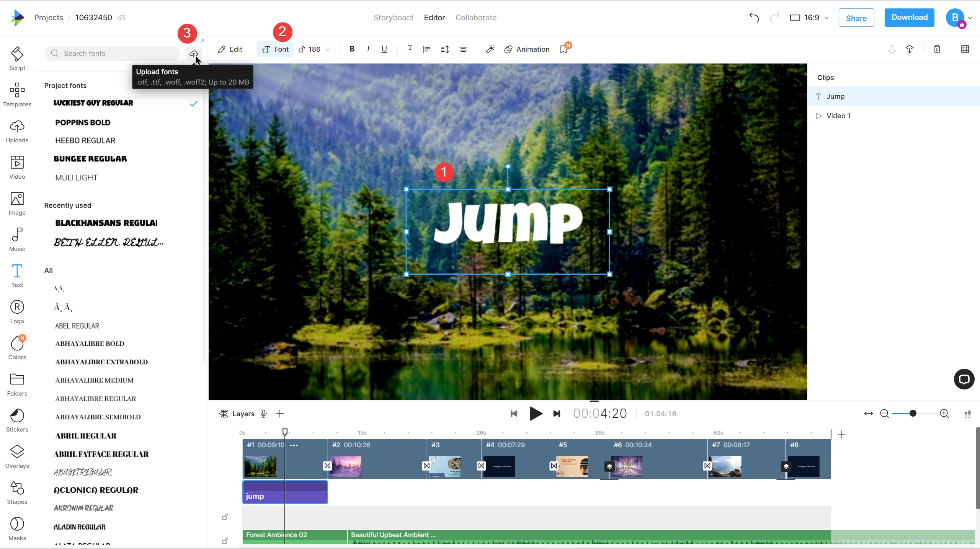Switch to the Collaborate tab
This screenshot has width=980, height=549.
tap(476, 18)
